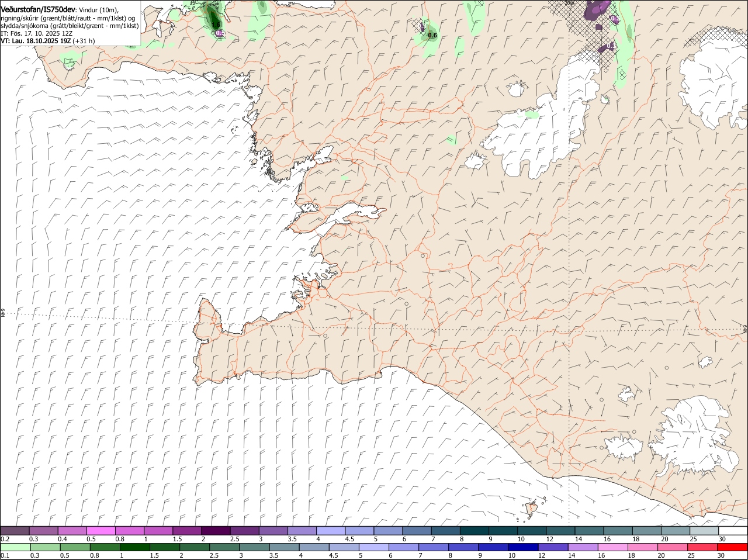Pick the dark blue 10 swatch in lower scale
748x560 pixels.
[522, 547]
